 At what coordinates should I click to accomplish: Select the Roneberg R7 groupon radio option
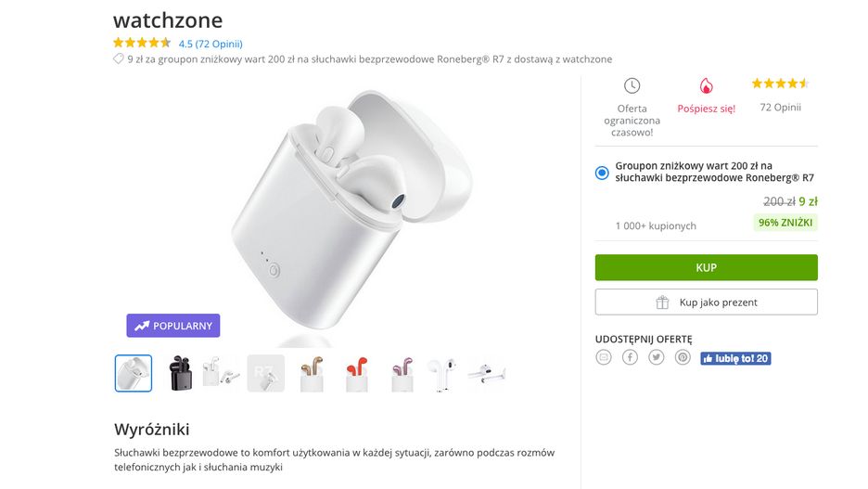603,172
